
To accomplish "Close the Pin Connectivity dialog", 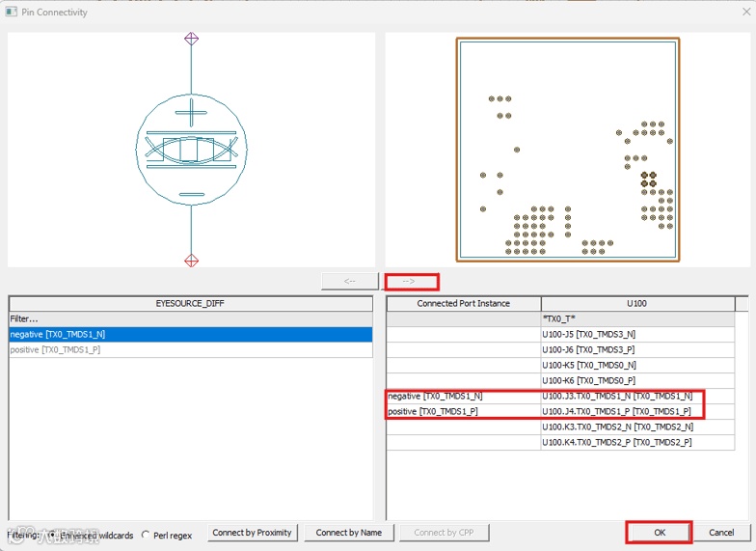I will (746, 12).
